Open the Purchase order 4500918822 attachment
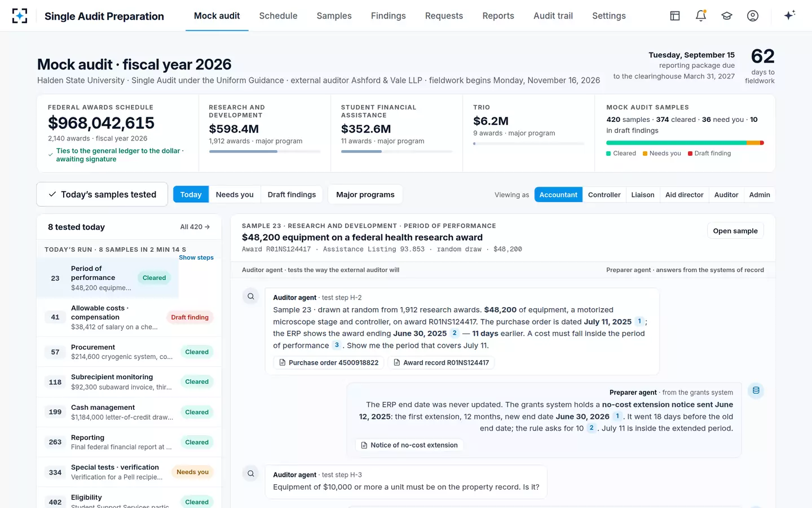The image size is (812, 508). coord(329,362)
